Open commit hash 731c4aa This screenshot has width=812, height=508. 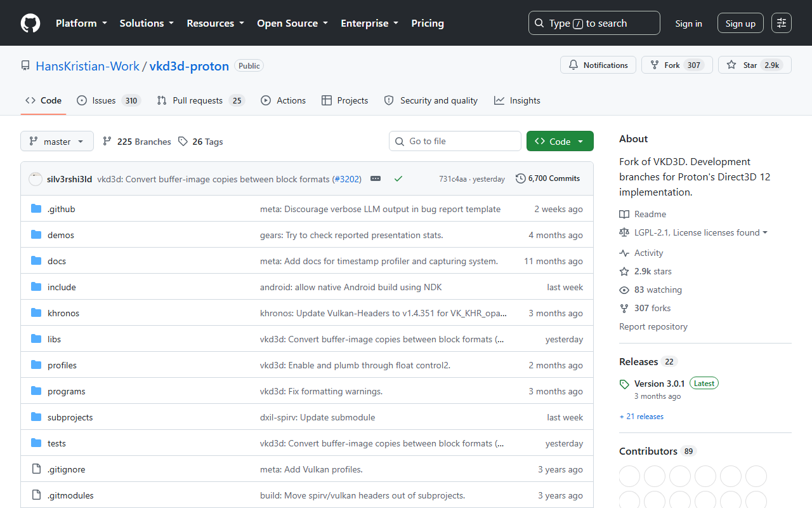pos(452,179)
